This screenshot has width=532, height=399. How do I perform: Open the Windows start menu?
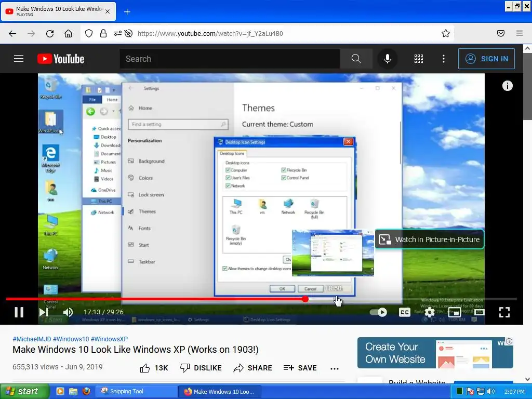point(25,391)
